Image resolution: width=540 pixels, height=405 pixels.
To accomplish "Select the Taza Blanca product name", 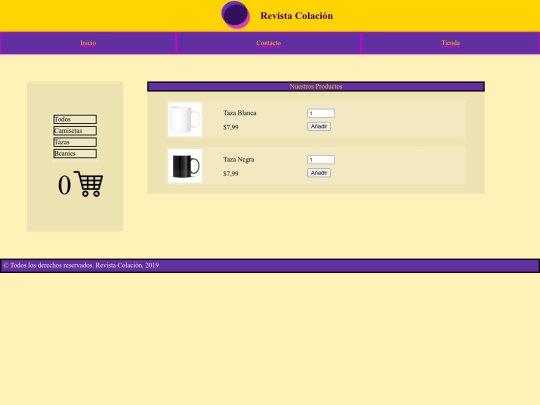I will [x=240, y=113].
